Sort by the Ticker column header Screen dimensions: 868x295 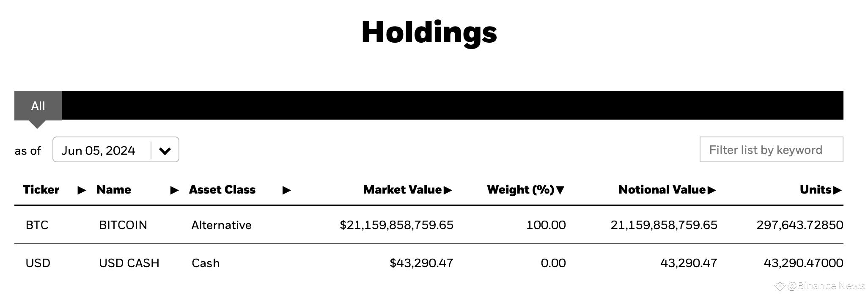point(41,190)
